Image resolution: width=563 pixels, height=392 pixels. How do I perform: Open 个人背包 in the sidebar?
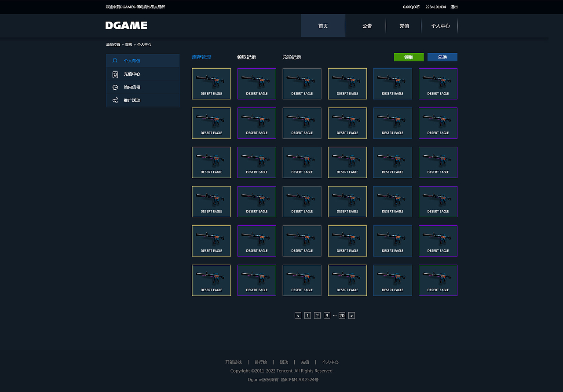click(143, 61)
